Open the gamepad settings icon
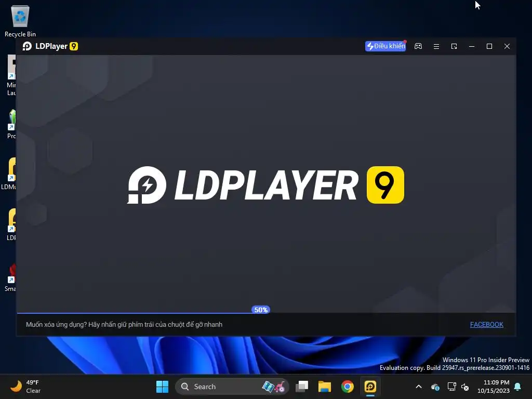The width and height of the screenshot is (532, 399). 418,46
